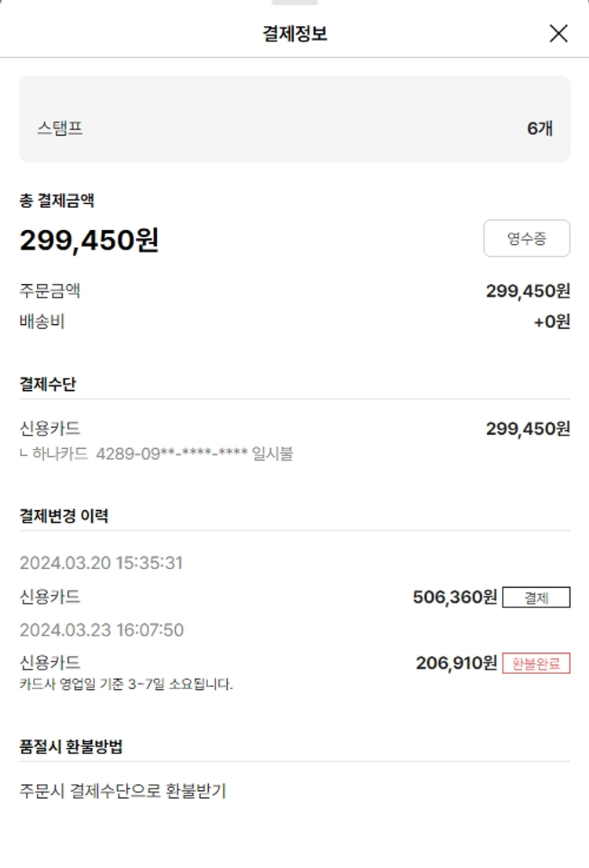Click the 결제수단 section header
This screenshot has height=868, width=589.
[x=48, y=385]
